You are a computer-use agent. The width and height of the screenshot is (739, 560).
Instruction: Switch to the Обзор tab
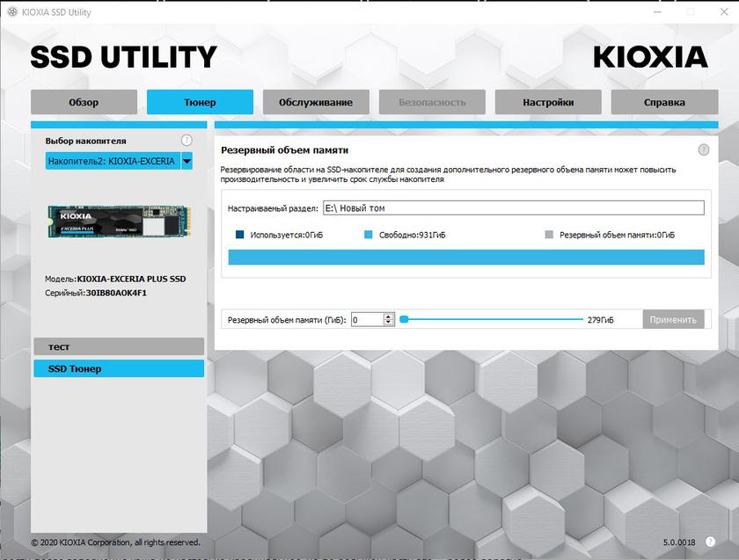click(84, 102)
